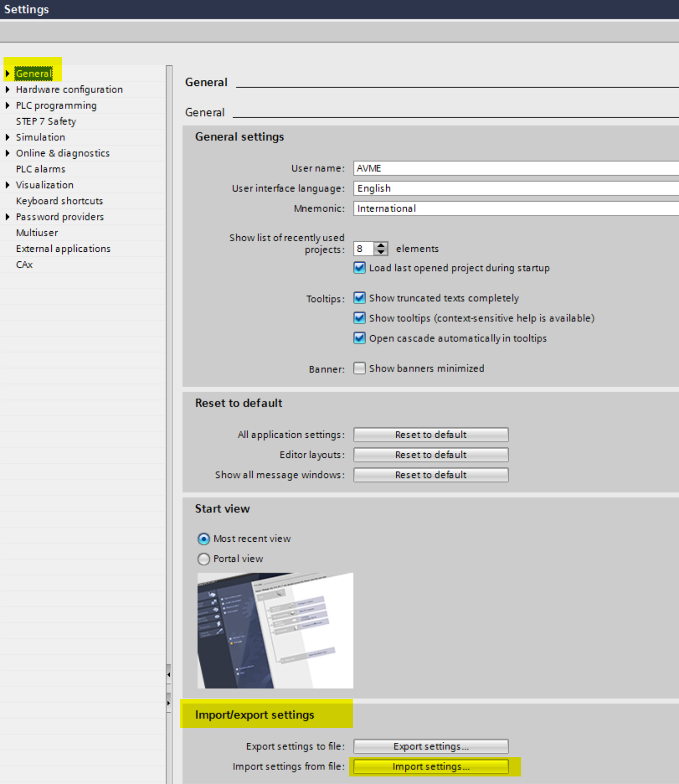Disable Load last opened project during startup
The height and width of the screenshot is (784, 679).
click(360, 268)
